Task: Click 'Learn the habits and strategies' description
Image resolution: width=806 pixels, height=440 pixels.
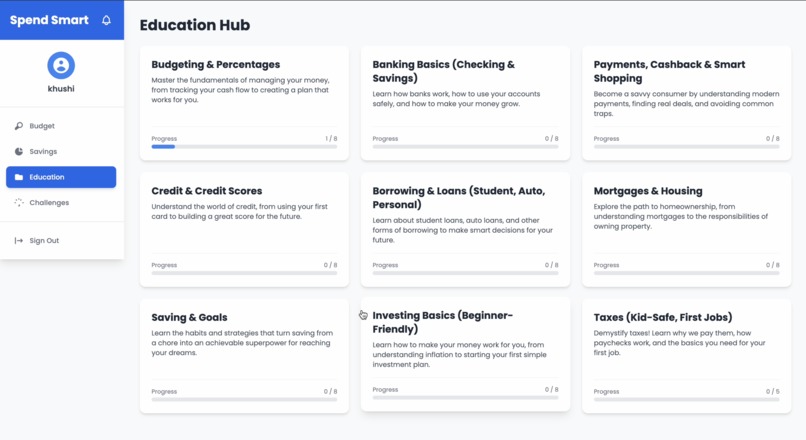Action: coord(242,343)
